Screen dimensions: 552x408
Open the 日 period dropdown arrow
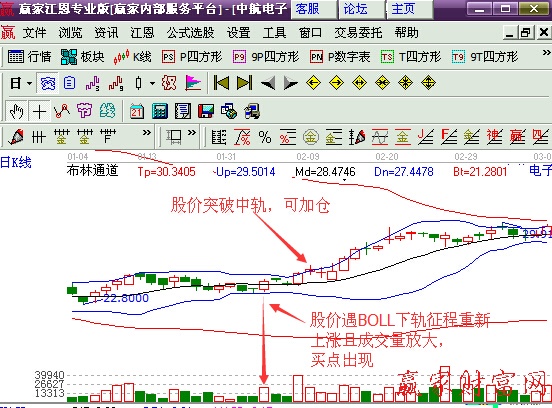[30, 83]
